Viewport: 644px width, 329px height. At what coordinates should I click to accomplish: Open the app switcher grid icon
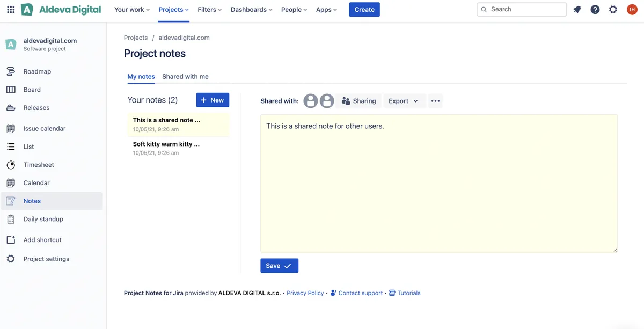coord(11,10)
